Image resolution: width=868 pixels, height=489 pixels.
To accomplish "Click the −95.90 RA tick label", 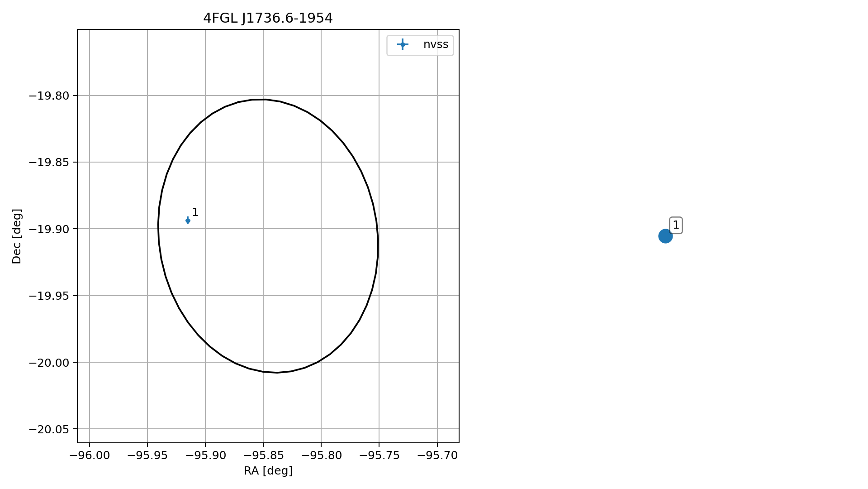I will (205, 455).
